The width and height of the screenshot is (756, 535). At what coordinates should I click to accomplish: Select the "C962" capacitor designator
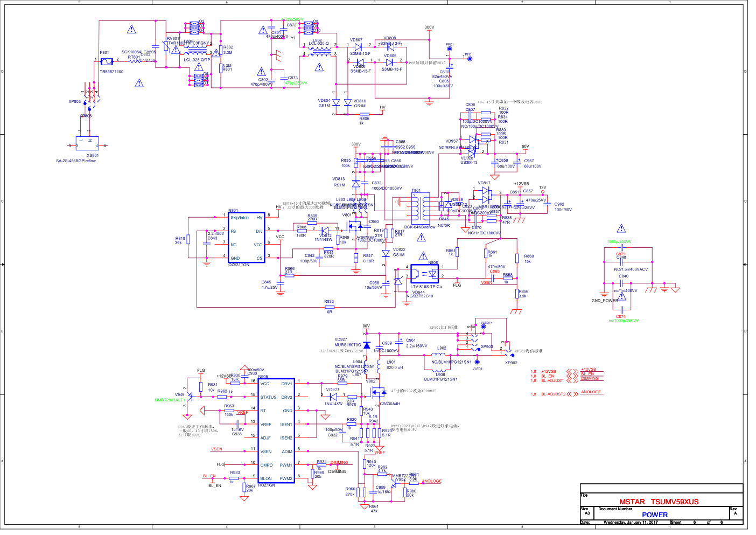(559, 204)
